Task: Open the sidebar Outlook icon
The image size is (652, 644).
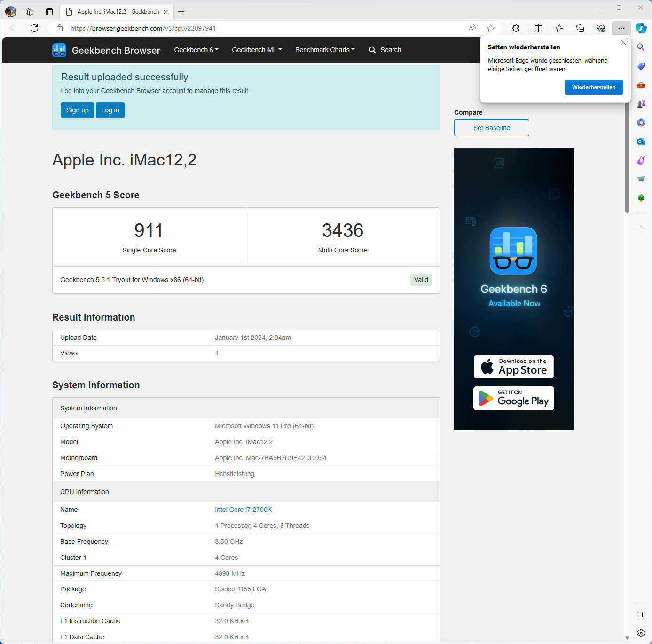Action: [x=641, y=141]
